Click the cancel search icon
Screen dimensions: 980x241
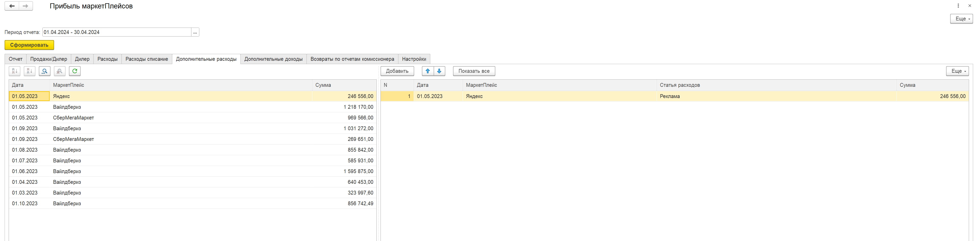pos(59,71)
